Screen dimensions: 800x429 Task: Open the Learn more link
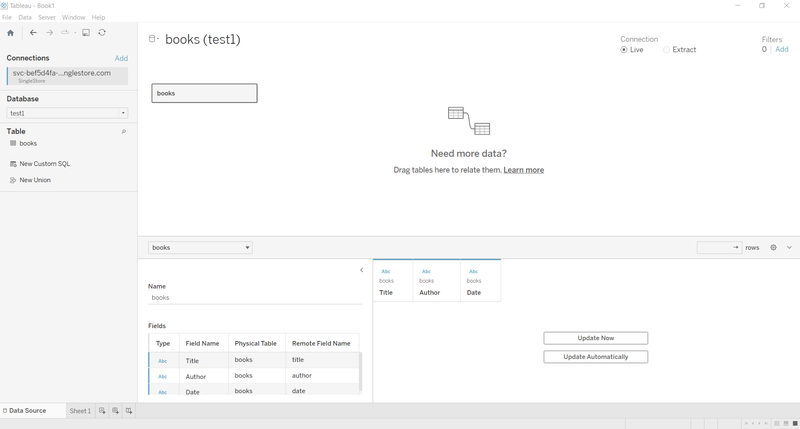click(x=523, y=170)
